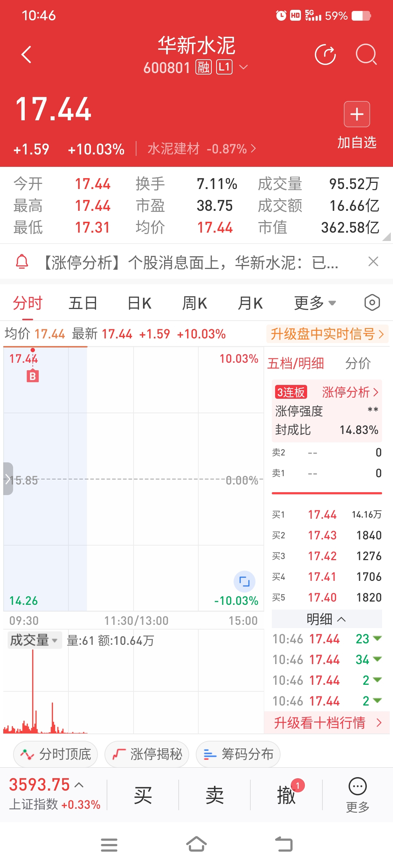This screenshot has height=868, width=393.
Task: Switch to the 日K chart tab
Action: click(139, 303)
